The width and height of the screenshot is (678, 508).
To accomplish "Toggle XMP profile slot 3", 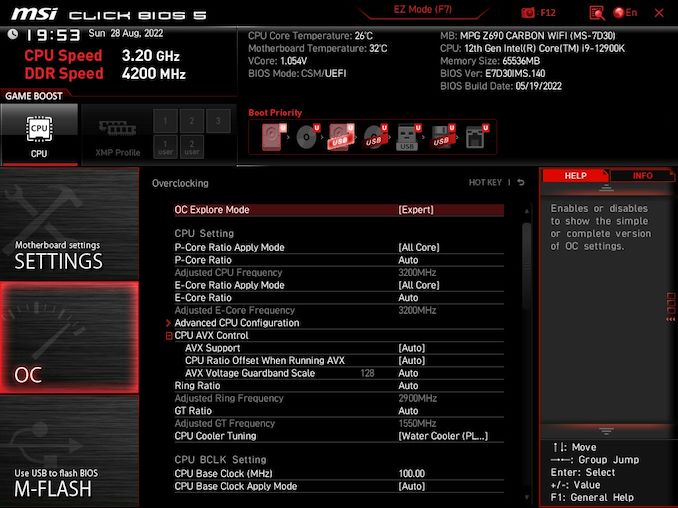I will tap(217, 121).
